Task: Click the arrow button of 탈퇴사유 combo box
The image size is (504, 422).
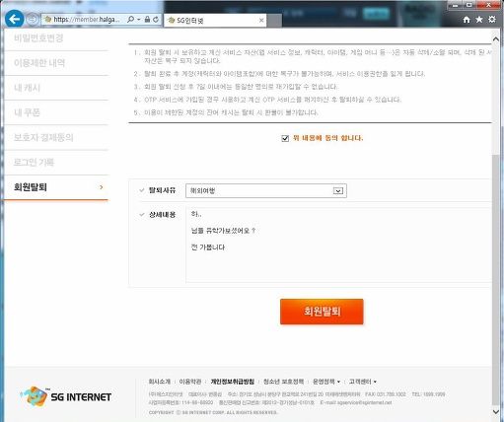Action: pyautogui.click(x=338, y=191)
